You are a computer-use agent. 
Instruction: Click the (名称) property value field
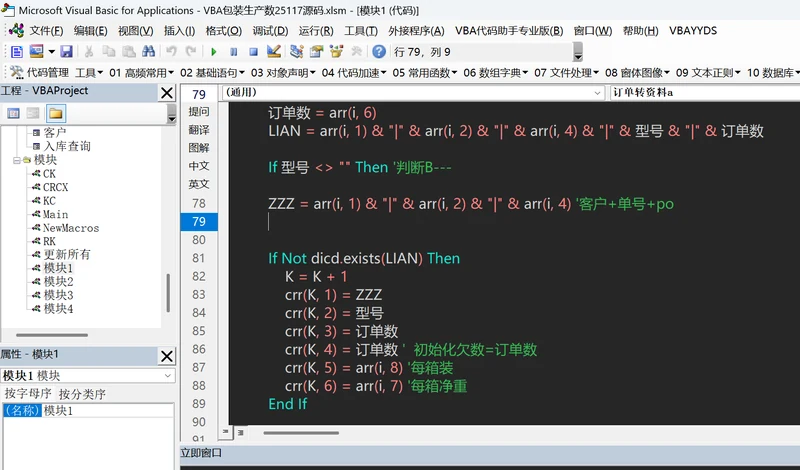[108, 411]
